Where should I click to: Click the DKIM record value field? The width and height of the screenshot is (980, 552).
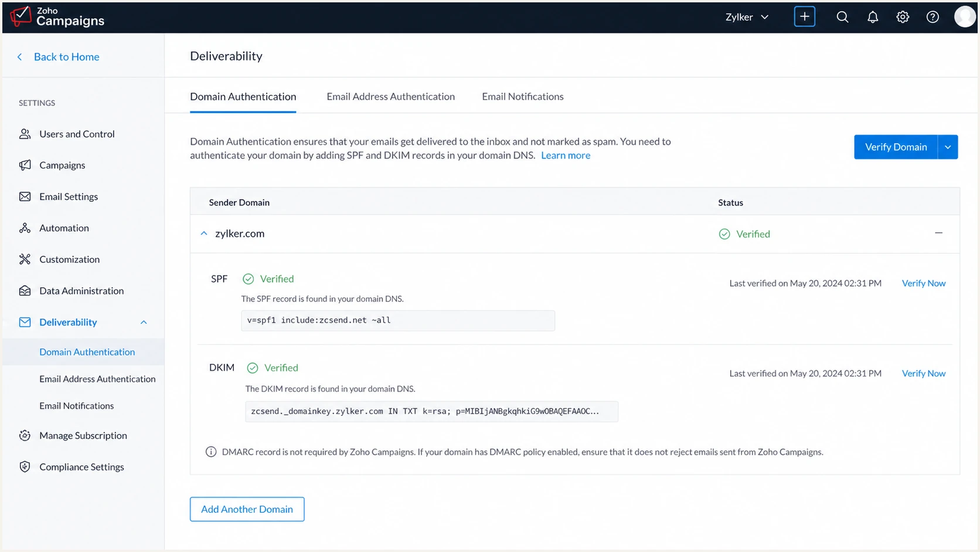(x=431, y=411)
